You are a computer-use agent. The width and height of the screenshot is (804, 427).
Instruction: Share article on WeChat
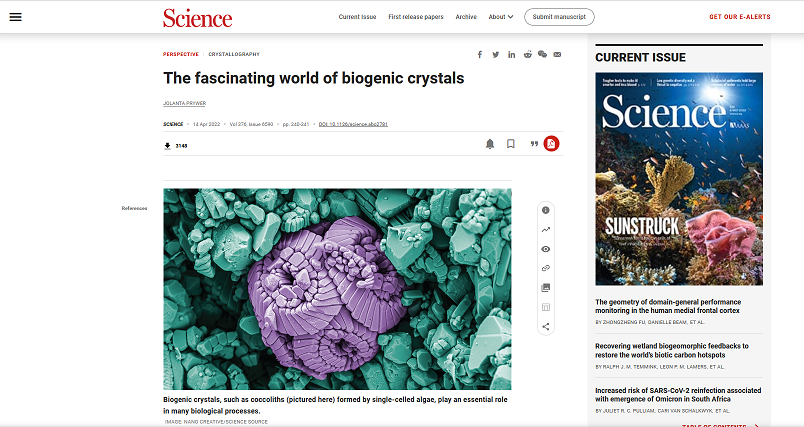pyautogui.click(x=542, y=54)
